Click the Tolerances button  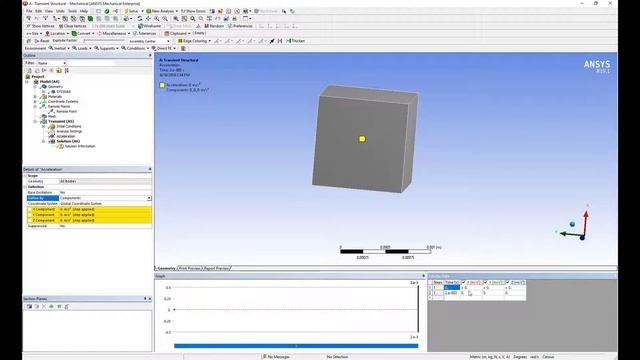pyautogui.click(x=144, y=33)
